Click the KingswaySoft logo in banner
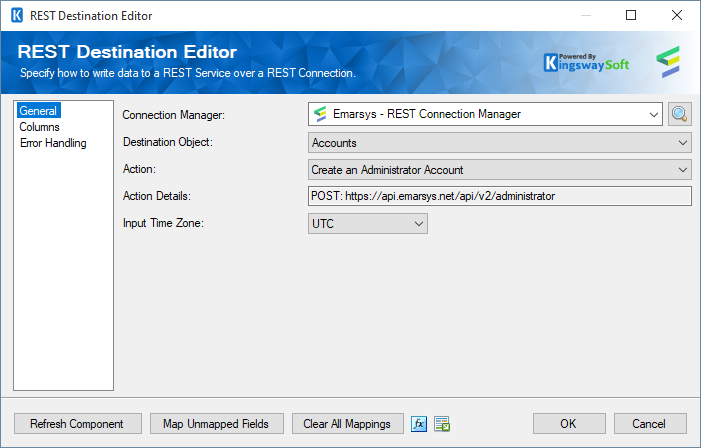The width and height of the screenshot is (701, 448). tap(586, 63)
